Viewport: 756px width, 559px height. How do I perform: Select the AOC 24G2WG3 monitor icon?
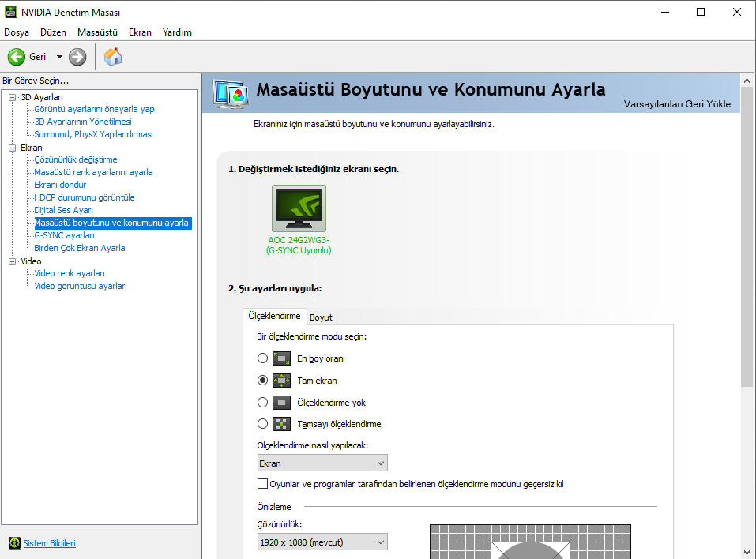(299, 208)
